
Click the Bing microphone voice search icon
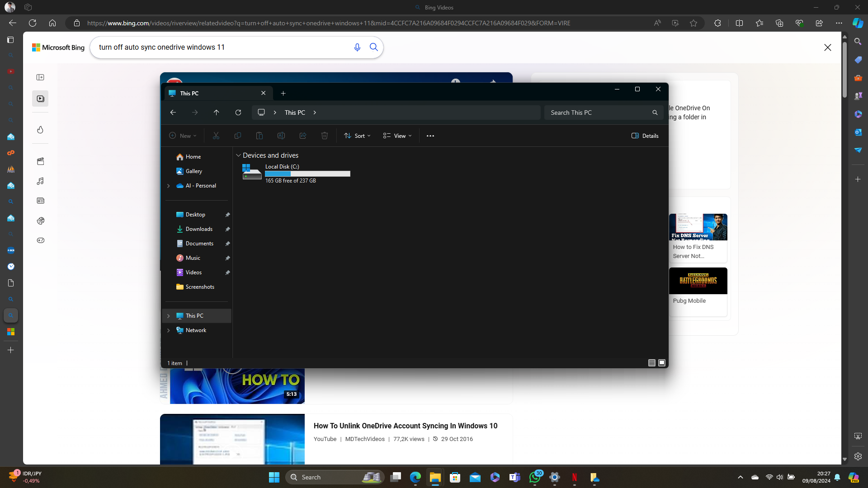[357, 47]
